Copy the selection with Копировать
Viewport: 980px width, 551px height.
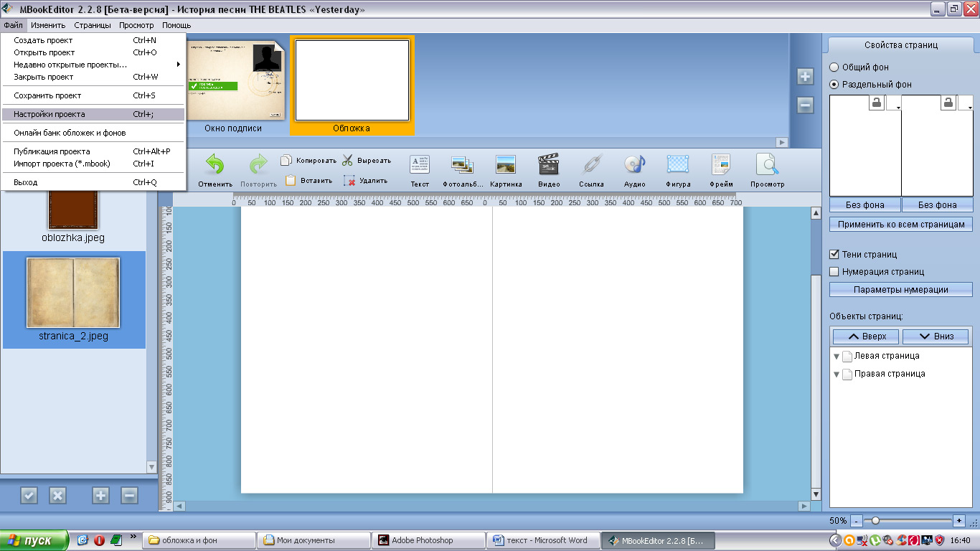(x=308, y=161)
